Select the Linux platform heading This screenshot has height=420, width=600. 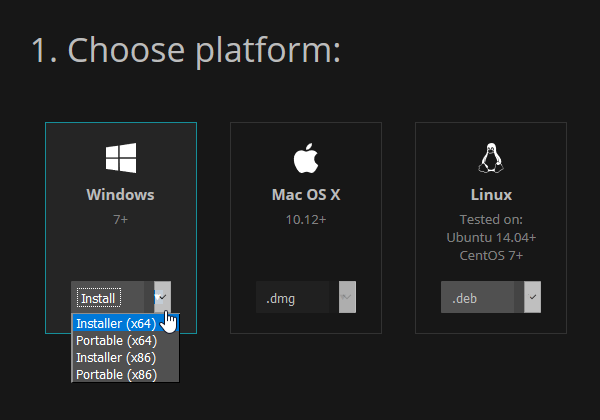(491, 195)
